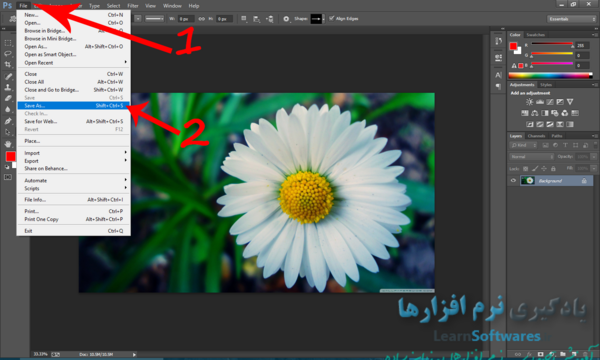Open the Opacity dropdown arrow
This screenshot has width=600, height=360.
pos(593,157)
